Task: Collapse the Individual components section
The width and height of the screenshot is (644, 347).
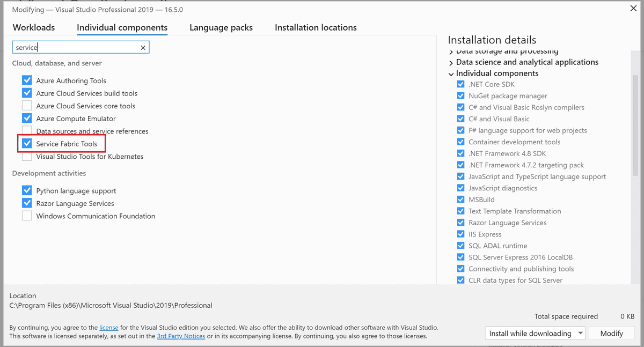Action: click(451, 73)
